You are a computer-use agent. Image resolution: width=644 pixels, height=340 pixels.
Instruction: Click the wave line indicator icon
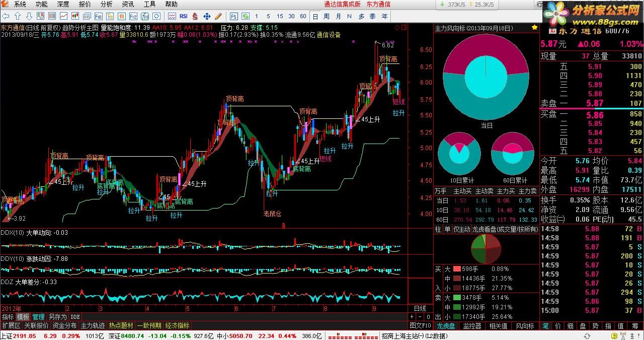click(172, 16)
